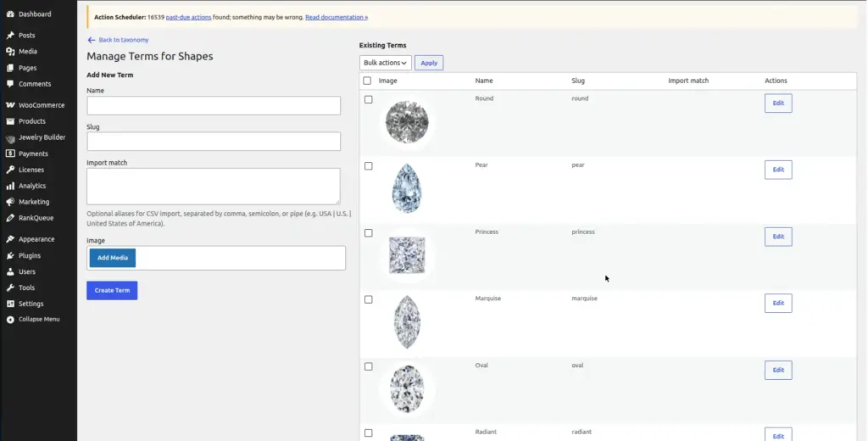Edit the Princess term

tap(778, 237)
